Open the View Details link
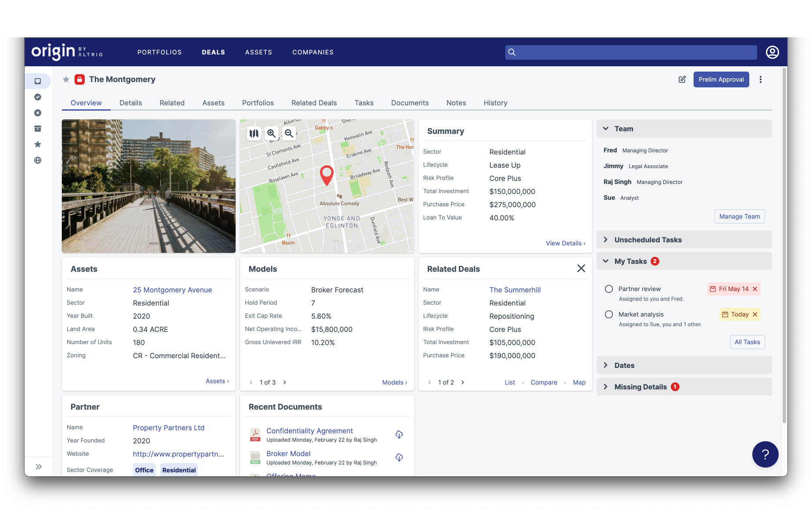 [565, 243]
